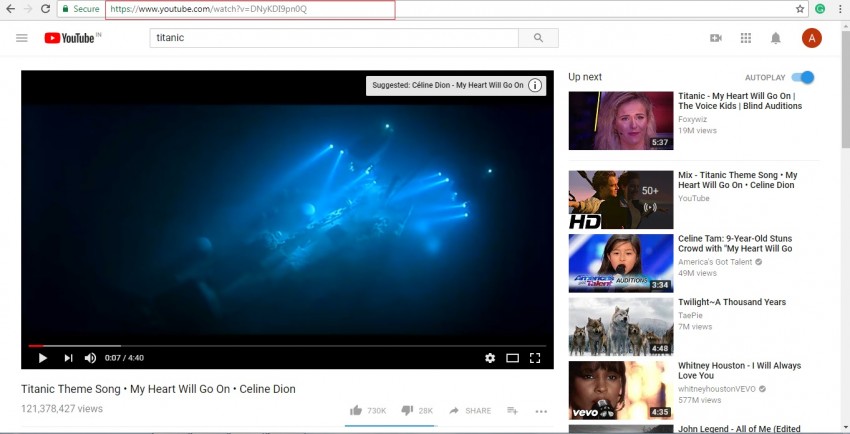The image size is (850, 434).
Task: Add video to a playlist
Action: pyautogui.click(x=512, y=411)
